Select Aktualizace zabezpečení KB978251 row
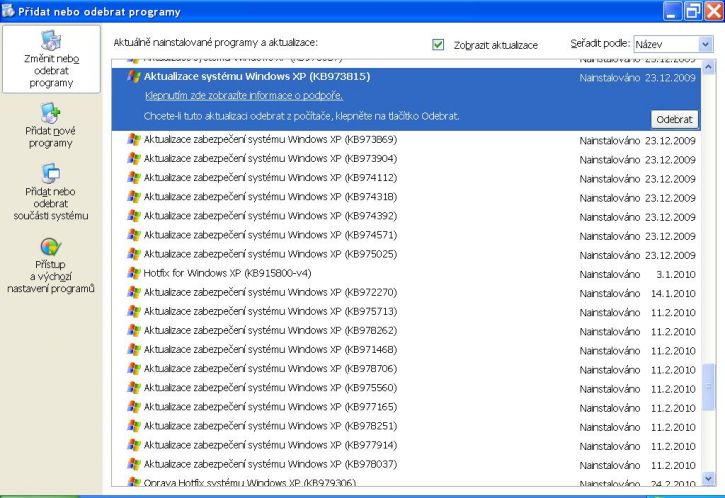The width and height of the screenshot is (725, 498). pos(406,426)
